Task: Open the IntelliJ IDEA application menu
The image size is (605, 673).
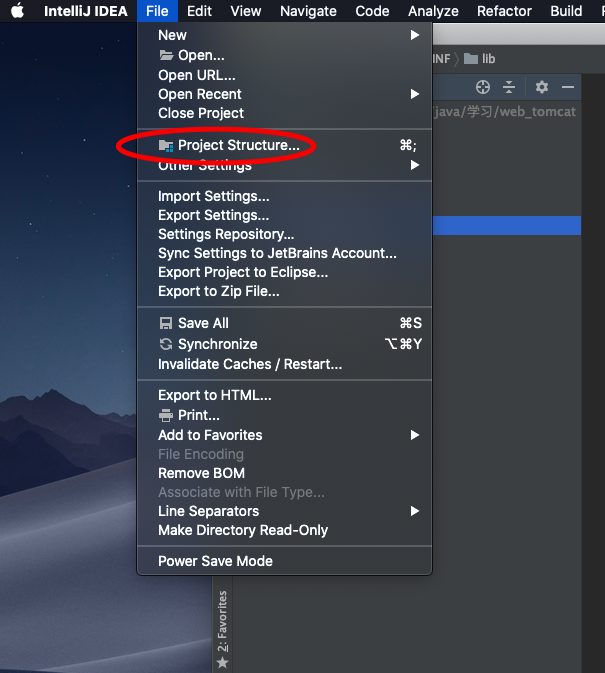Action: [x=86, y=11]
